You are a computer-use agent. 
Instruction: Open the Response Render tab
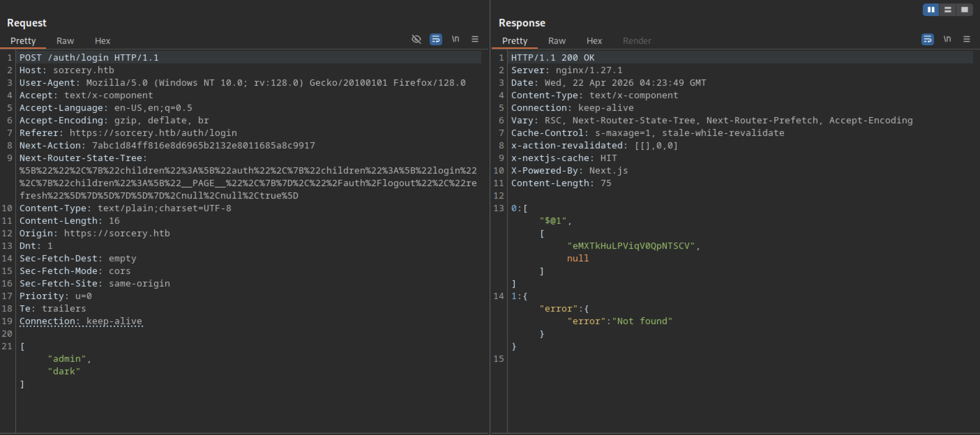pos(637,41)
